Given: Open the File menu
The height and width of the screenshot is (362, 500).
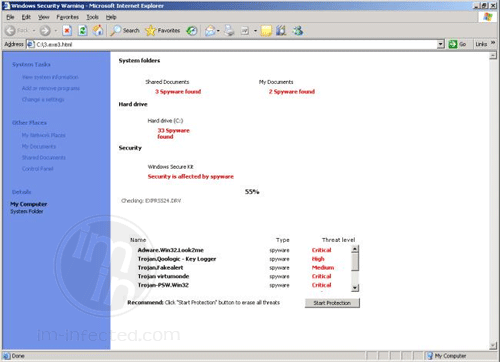Looking at the screenshot, I should 10,17.
